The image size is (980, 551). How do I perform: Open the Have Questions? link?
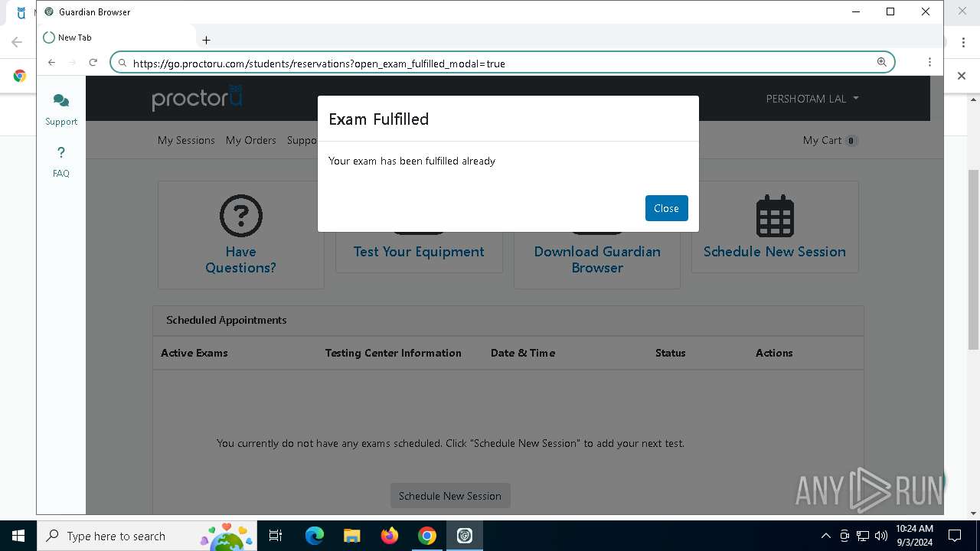240,259
